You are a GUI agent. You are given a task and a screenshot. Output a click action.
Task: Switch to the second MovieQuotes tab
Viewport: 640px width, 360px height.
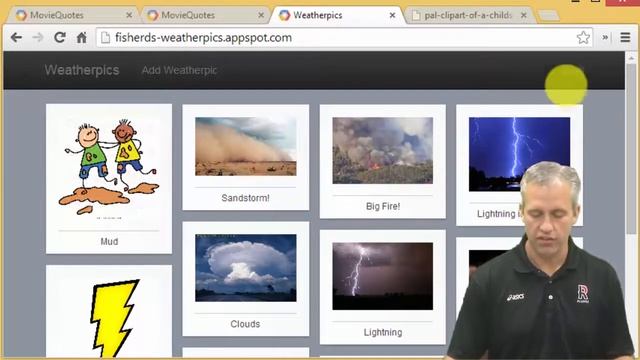tap(205, 15)
